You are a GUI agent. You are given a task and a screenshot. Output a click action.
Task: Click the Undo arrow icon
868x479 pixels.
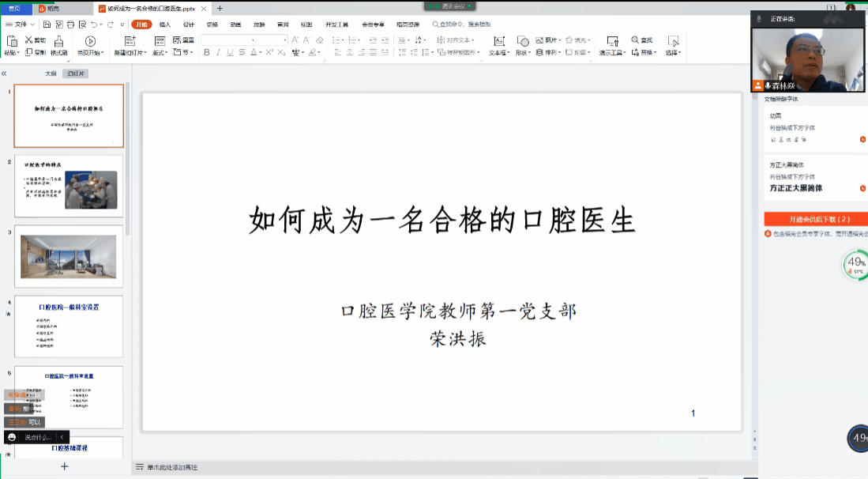(93, 25)
